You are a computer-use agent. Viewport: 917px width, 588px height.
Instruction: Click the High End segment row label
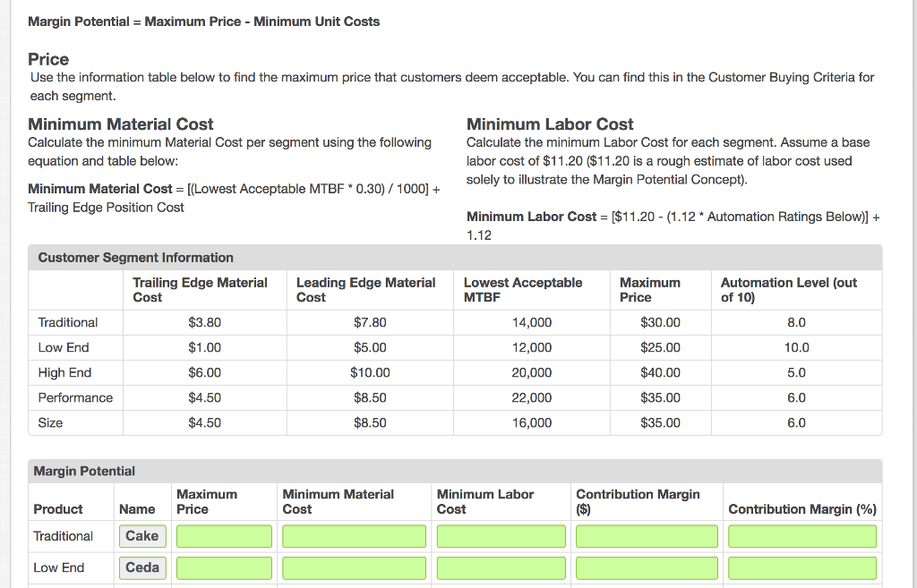coord(59,372)
